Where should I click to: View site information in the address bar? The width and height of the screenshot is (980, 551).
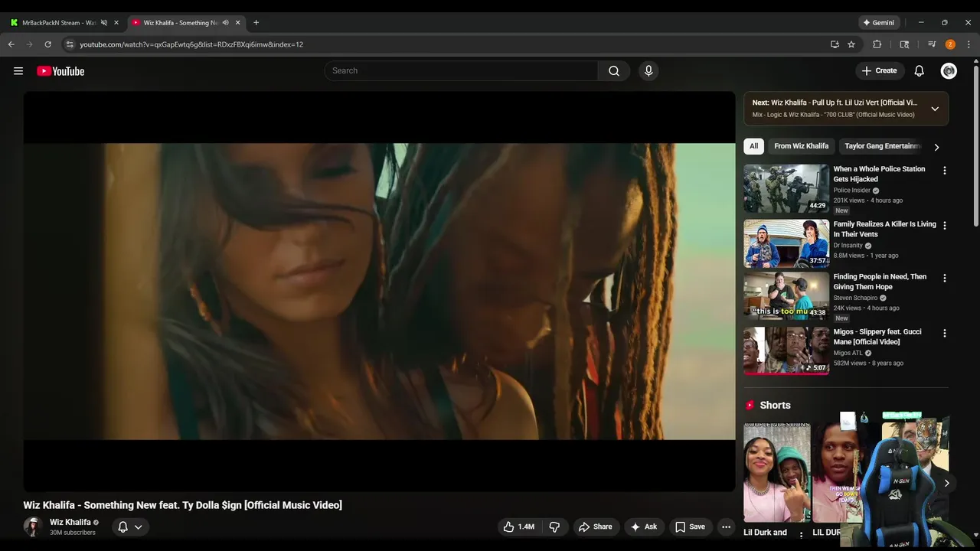[70, 44]
